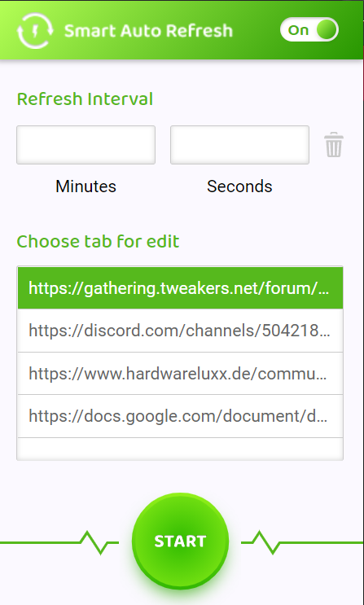Select the discord.com channels tab entry
The height and width of the screenshot is (605, 364).
[x=180, y=331]
